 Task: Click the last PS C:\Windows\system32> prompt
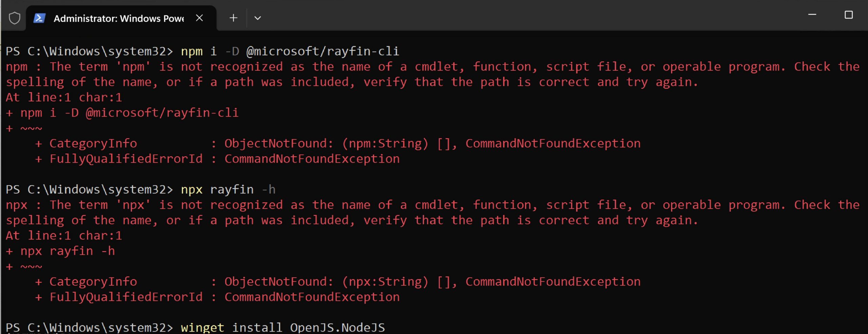(90, 327)
